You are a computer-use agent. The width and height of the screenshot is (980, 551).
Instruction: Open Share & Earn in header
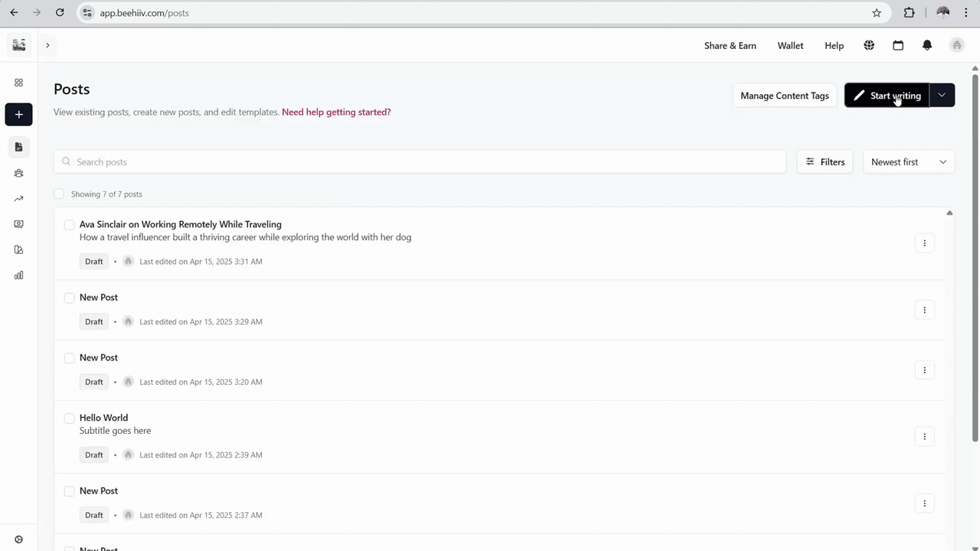tap(730, 46)
